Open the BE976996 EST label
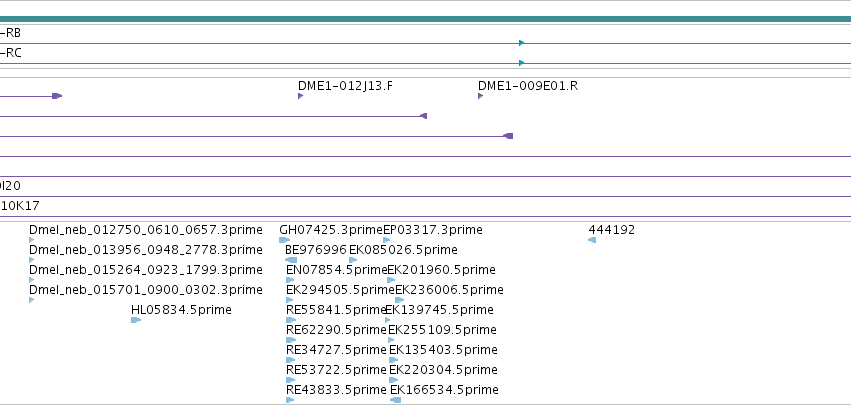The image size is (851, 405). 316,250
